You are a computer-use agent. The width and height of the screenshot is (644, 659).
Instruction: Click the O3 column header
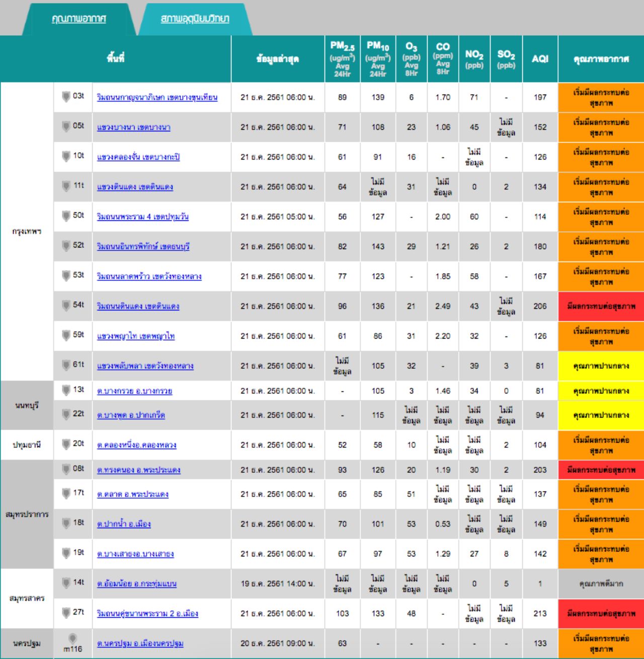tap(411, 59)
